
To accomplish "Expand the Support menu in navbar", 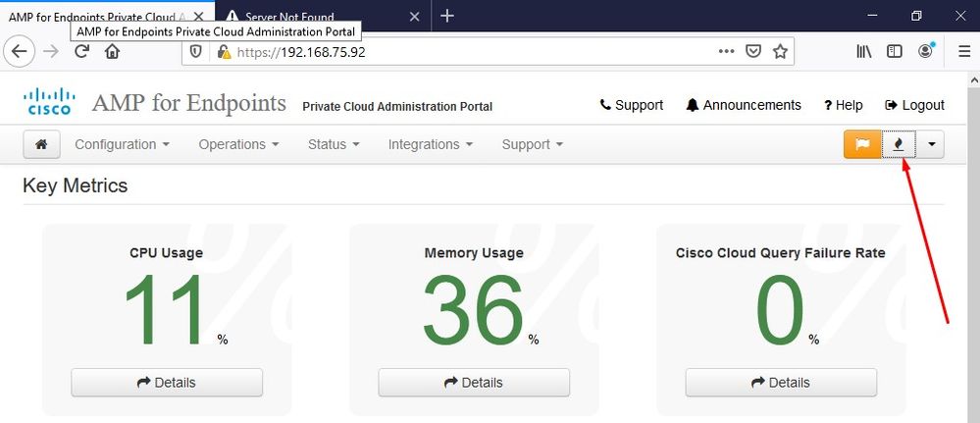I will [x=533, y=144].
